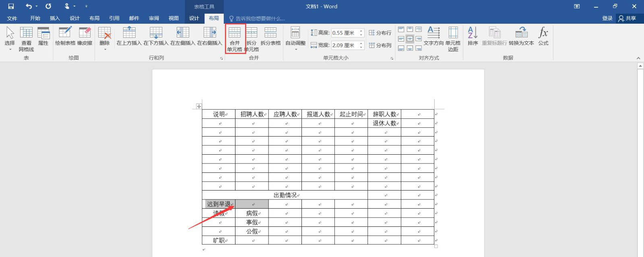Click the Share (共享) button
Viewport: 644px width, 257px height.
627,18
